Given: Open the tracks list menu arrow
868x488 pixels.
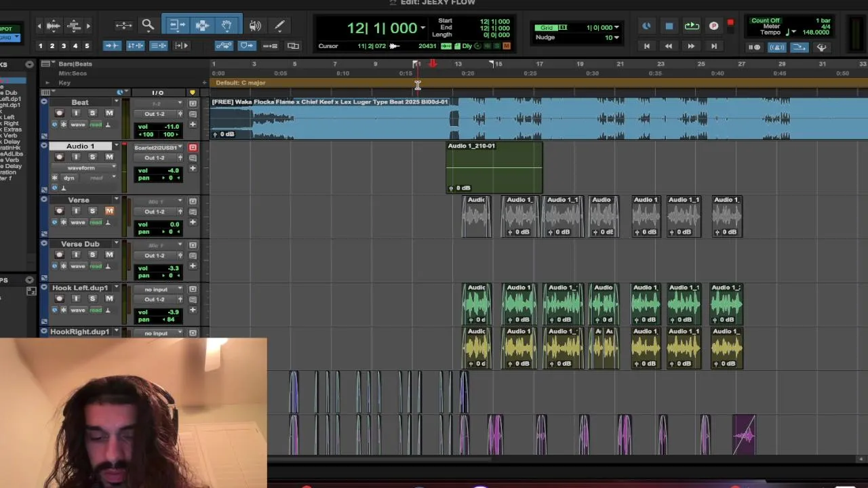Looking at the screenshot, I should click(x=29, y=64).
